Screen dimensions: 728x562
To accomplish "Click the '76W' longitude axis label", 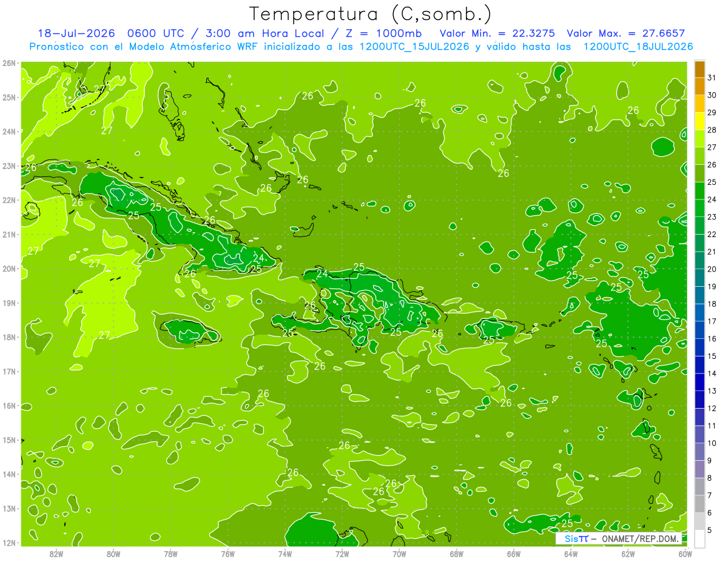I will [x=228, y=554].
